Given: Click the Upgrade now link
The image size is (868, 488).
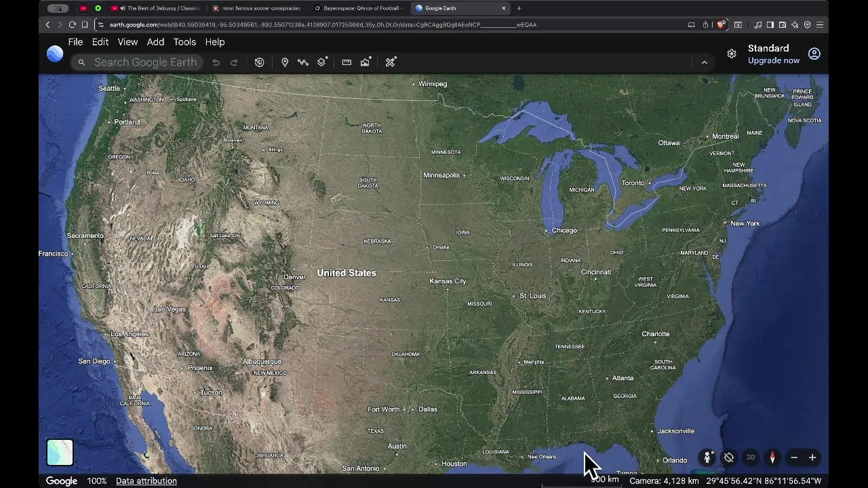Looking at the screenshot, I should click(x=774, y=60).
